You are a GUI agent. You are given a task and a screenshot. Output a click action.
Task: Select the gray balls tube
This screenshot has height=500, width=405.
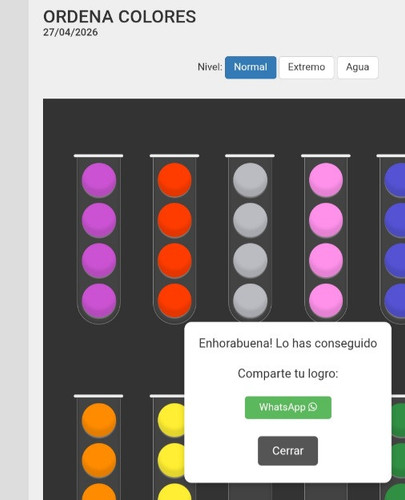pos(250,238)
